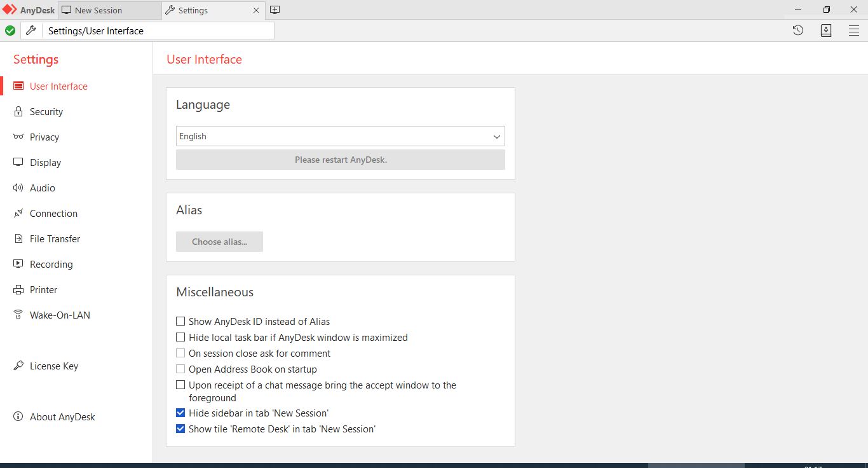The height and width of the screenshot is (468, 868).
Task: Toggle On session close ask for comment
Action: point(180,354)
